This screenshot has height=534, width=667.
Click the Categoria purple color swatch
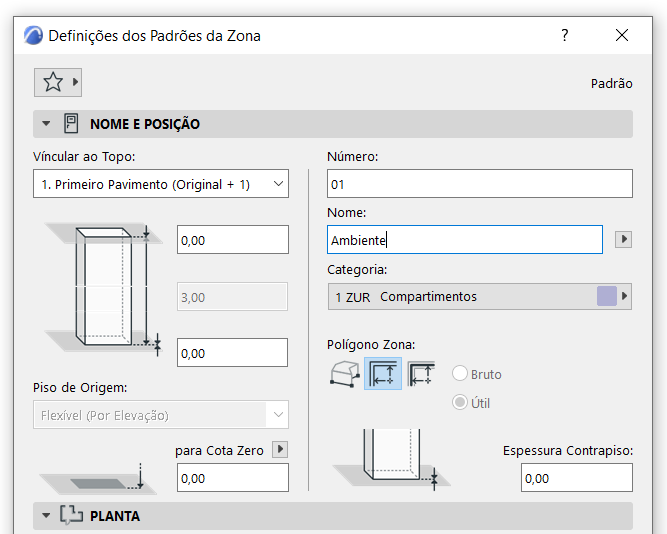tap(606, 297)
